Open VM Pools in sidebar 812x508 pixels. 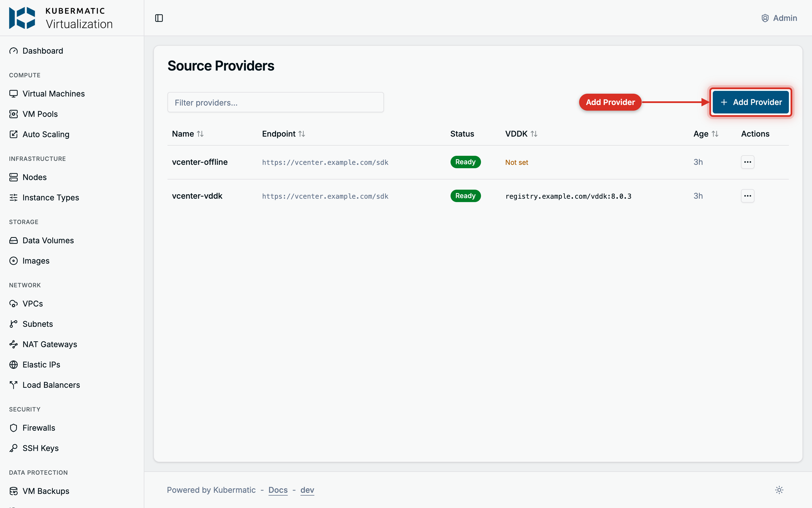(x=40, y=114)
